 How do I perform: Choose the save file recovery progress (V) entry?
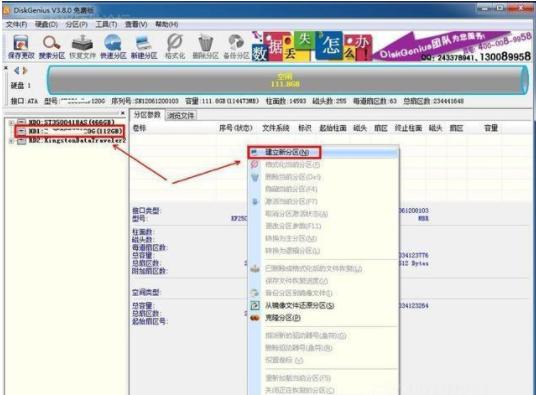click(x=323, y=281)
